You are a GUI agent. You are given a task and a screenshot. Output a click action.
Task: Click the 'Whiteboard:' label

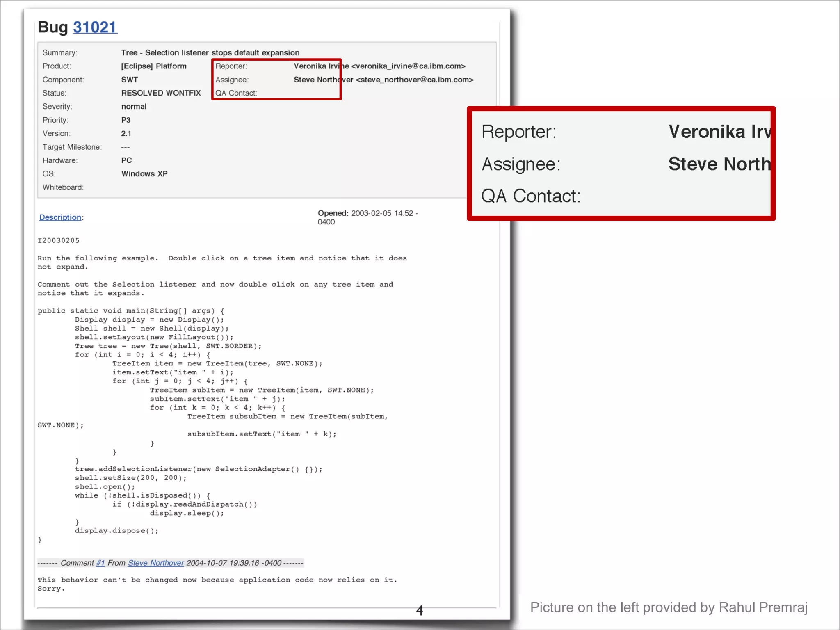[63, 187]
